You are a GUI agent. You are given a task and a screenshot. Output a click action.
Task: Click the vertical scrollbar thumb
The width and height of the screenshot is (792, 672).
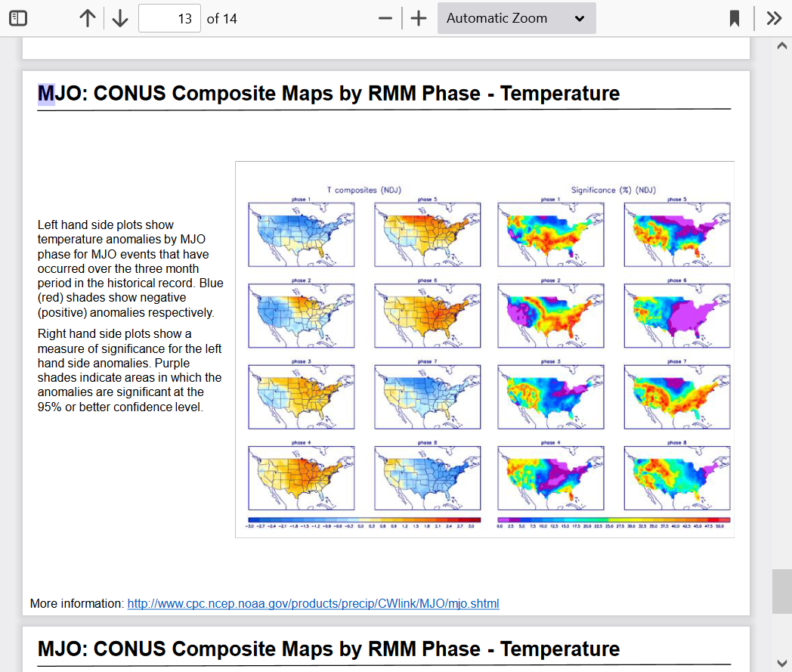tap(781, 591)
